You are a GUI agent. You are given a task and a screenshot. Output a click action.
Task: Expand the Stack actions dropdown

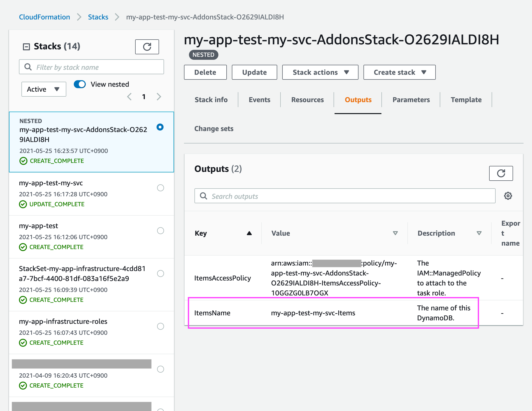[x=320, y=72]
